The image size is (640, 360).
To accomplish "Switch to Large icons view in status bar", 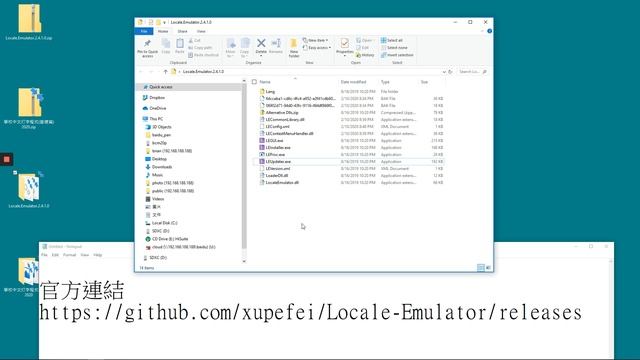I will (488, 268).
